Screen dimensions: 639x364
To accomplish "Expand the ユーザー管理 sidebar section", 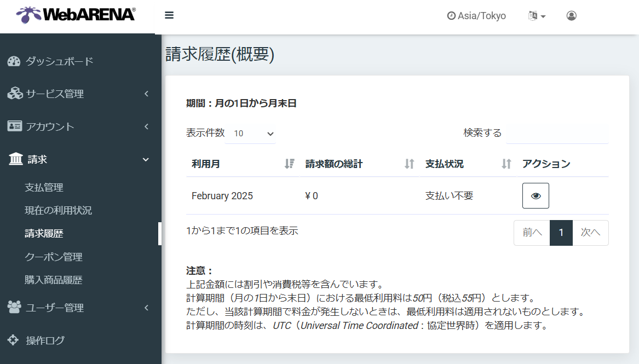I will point(78,308).
